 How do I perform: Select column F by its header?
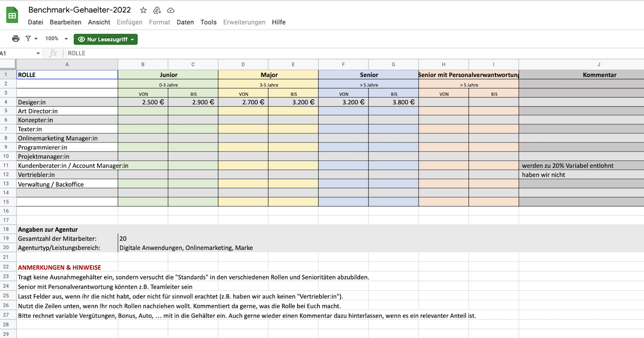(343, 64)
